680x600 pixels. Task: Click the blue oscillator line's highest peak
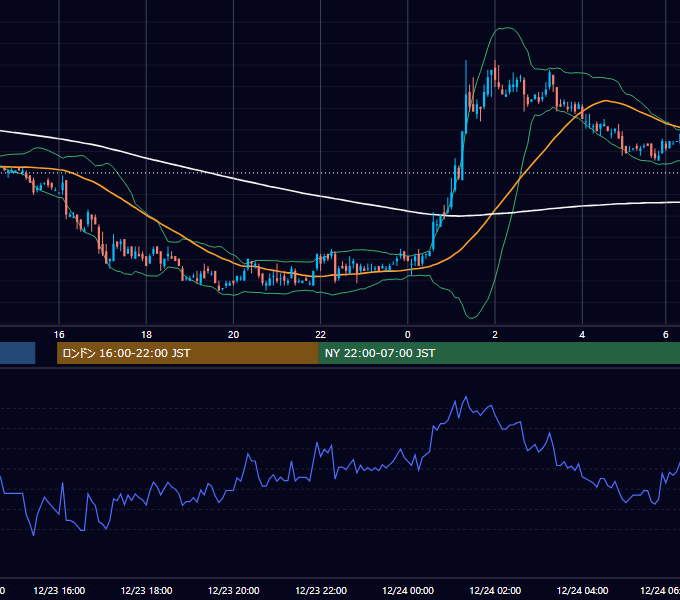[x=466, y=397]
